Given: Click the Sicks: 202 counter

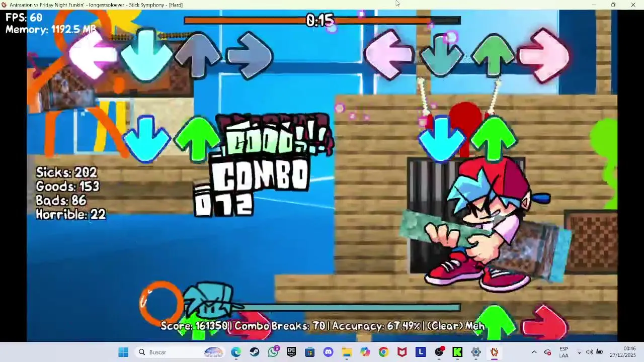Looking at the screenshot, I should point(66,172).
